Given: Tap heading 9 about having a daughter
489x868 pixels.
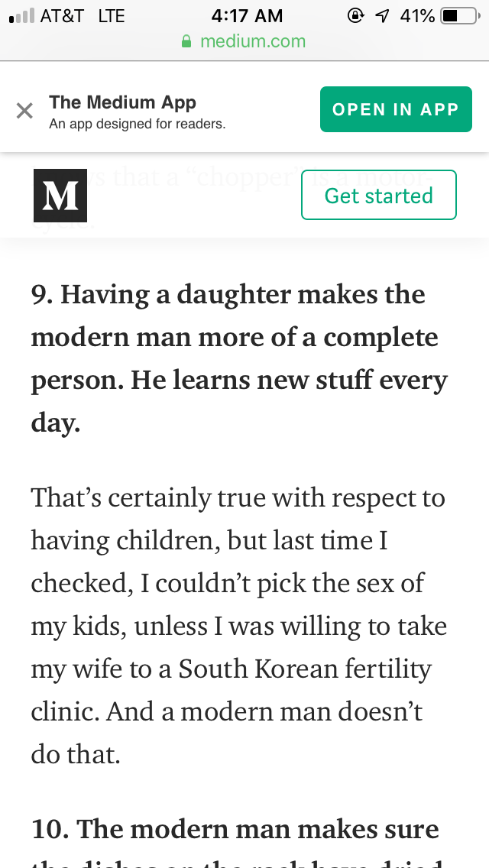Looking at the screenshot, I should [239, 358].
